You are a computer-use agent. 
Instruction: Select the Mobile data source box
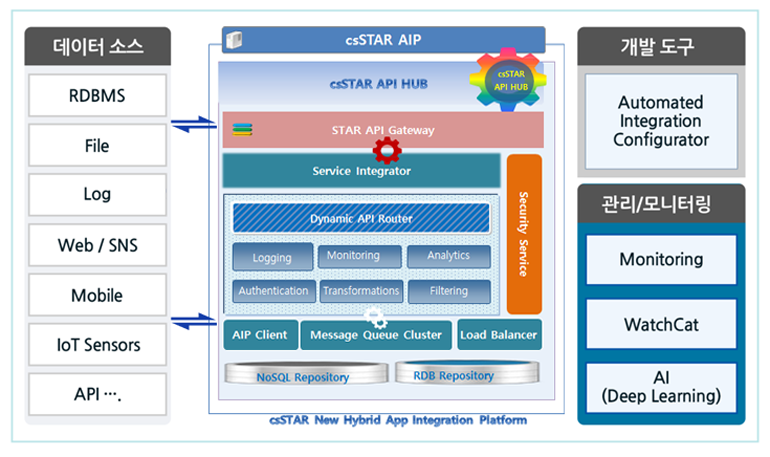point(97,295)
